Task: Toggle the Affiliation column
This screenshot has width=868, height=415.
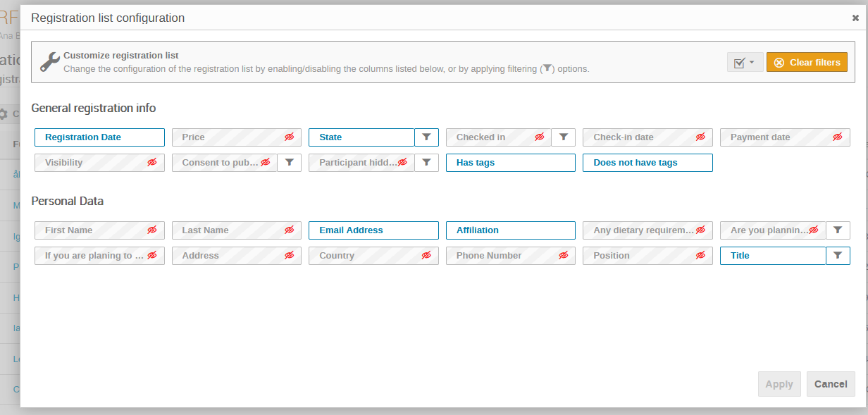Action: click(x=510, y=230)
